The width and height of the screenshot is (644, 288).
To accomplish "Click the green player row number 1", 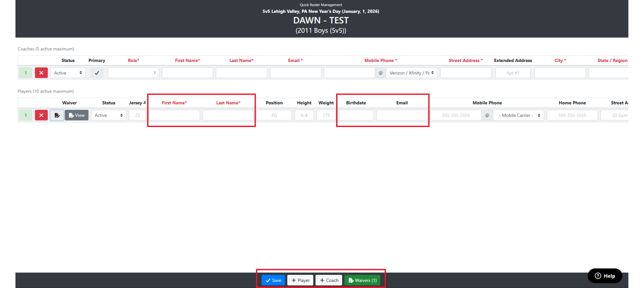I will (x=26, y=115).
